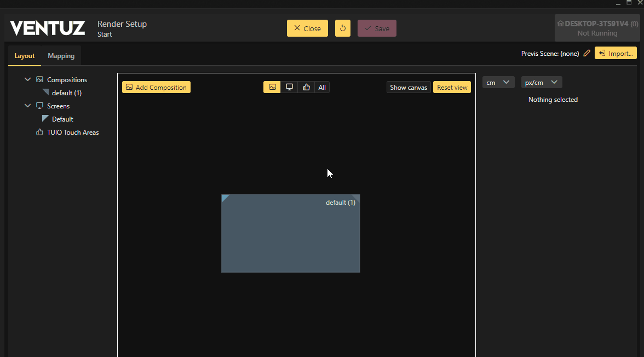Screen dimensions: 644x357
Task: Click the pencil icon to edit Previs Scene
Action: pos(586,54)
